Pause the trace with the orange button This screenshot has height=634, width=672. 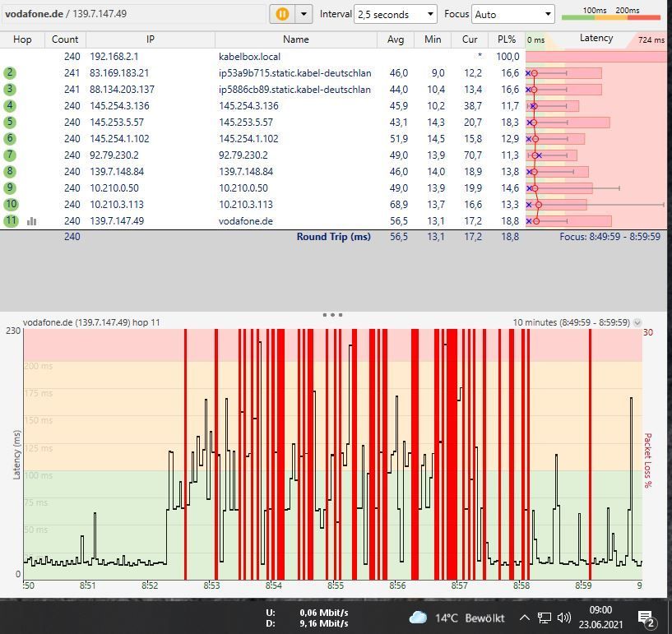click(282, 14)
